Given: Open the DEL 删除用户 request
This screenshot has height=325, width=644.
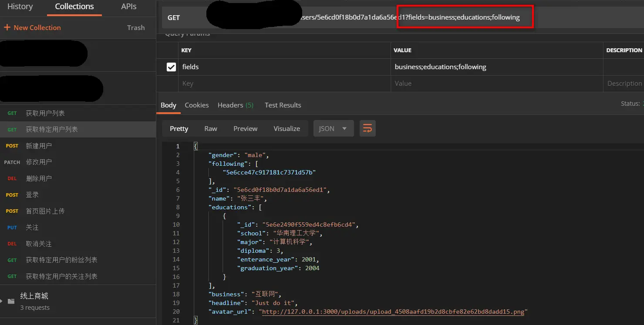Looking at the screenshot, I should 78,178.
